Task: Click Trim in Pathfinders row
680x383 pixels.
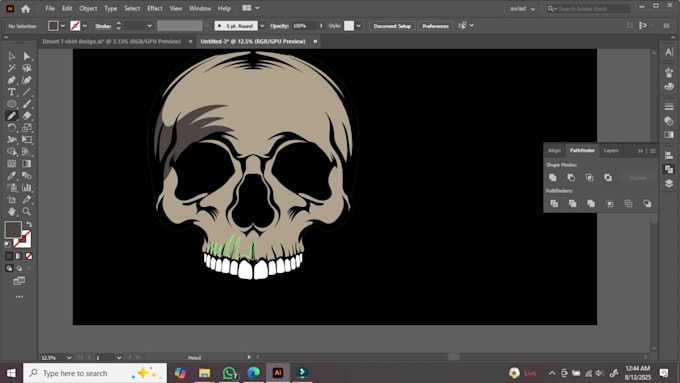Action: (x=572, y=203)
